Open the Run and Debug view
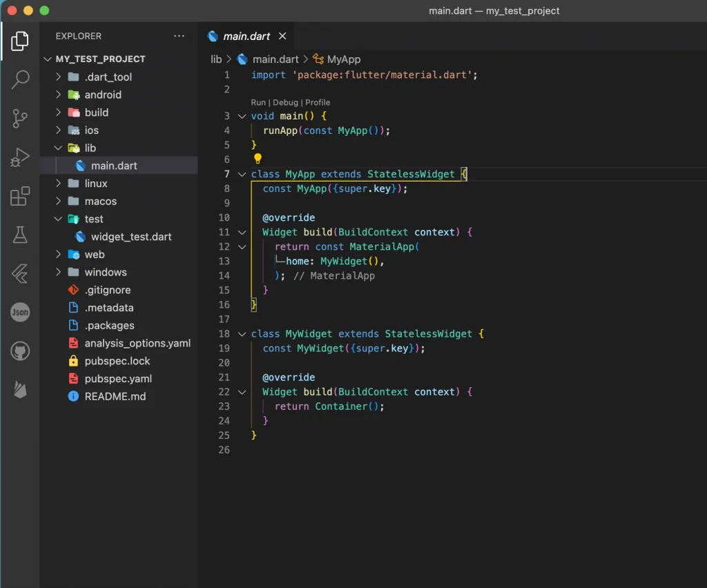Screen dimensions: 707x588 click(20, 158)
